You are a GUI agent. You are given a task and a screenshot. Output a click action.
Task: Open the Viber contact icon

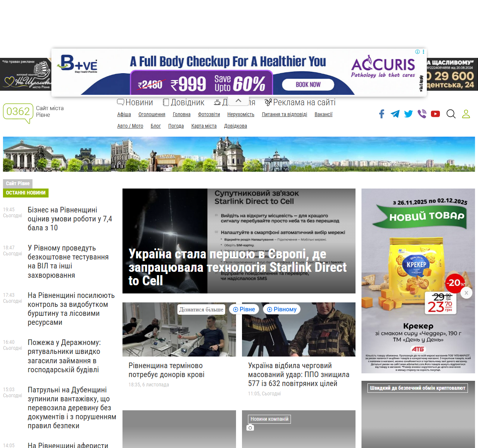click(x=422, y=114)
